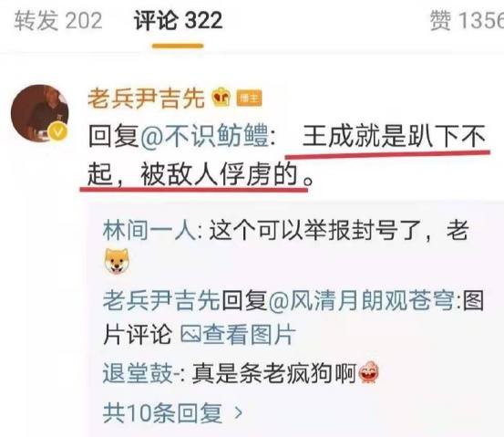Viewport: 504px width, 437px height.
Task: Open the 赞 likes tab
Action: coord(467,21)
